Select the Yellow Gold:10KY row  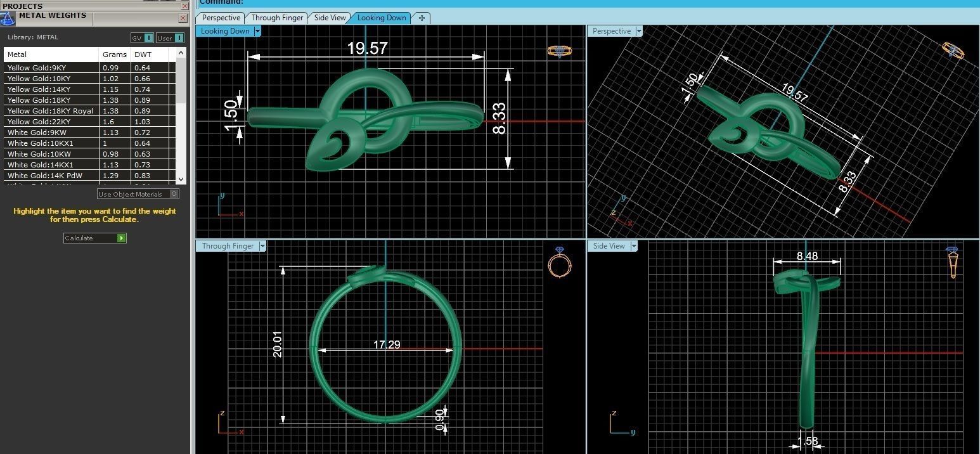[90, 79]
